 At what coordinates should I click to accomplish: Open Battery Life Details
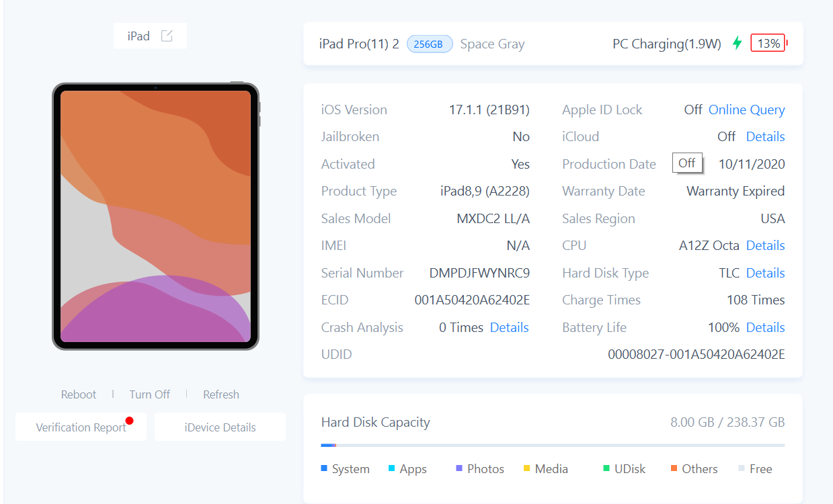click(765, 327)
